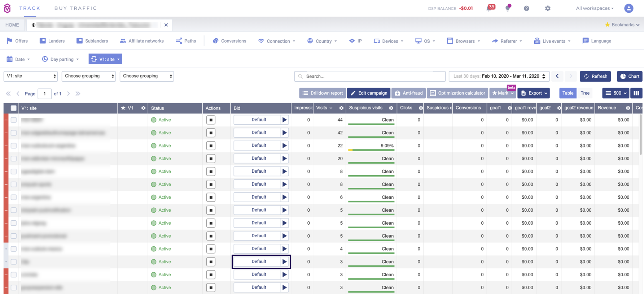Check the checkbox of the 3-visit highlighted row

click(14, 262)
